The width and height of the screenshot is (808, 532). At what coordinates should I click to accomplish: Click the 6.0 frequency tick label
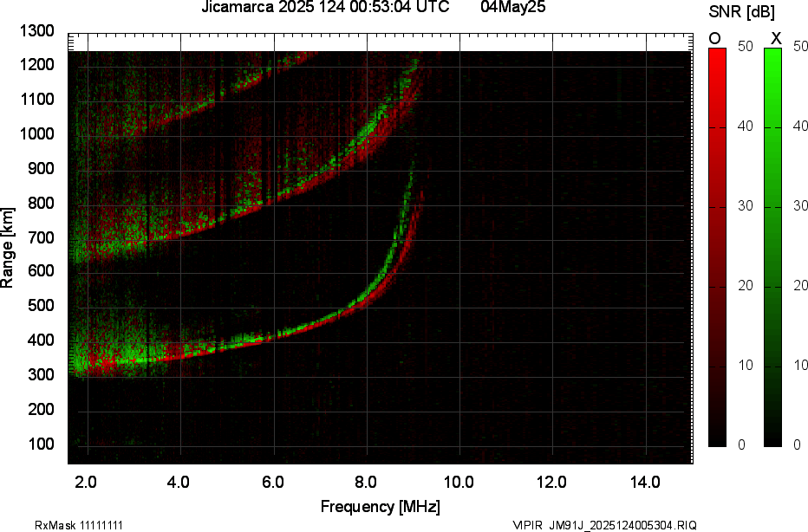[272, 482]
